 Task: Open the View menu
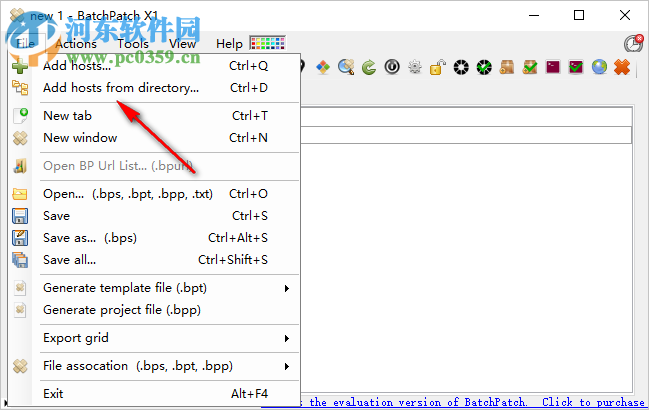pos(182,43)
